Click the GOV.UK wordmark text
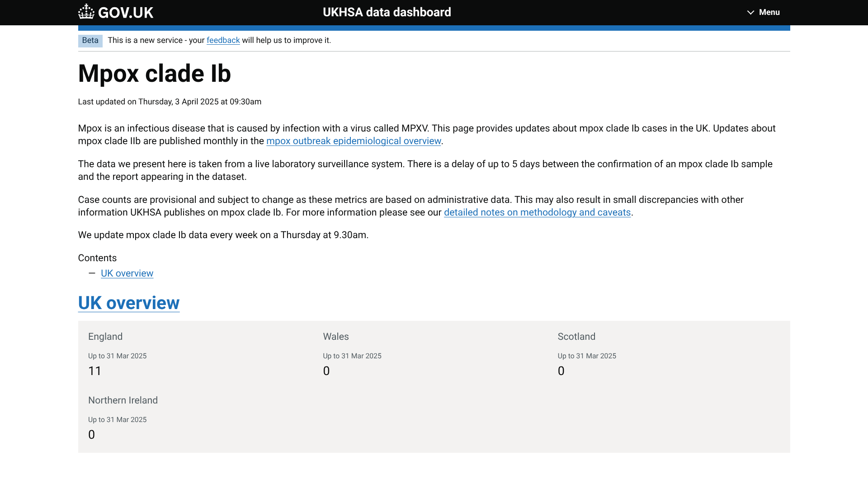 [x=126, y=13]
